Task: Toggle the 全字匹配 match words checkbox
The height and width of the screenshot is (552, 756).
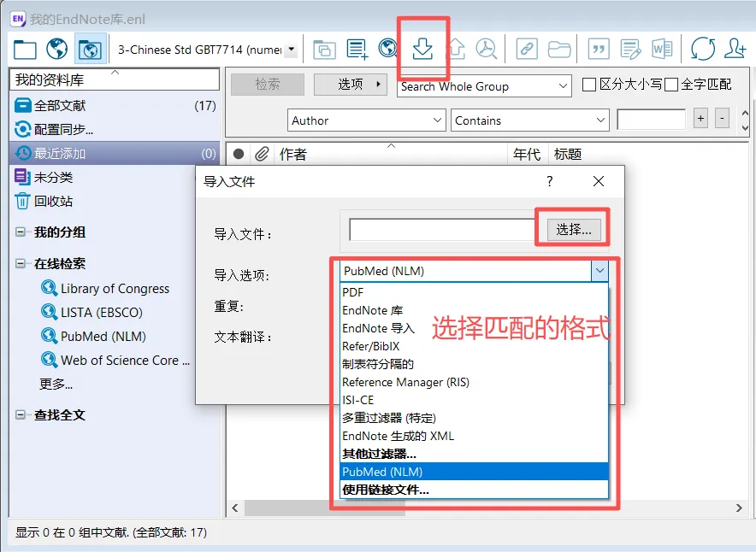Action: (671, 85)
